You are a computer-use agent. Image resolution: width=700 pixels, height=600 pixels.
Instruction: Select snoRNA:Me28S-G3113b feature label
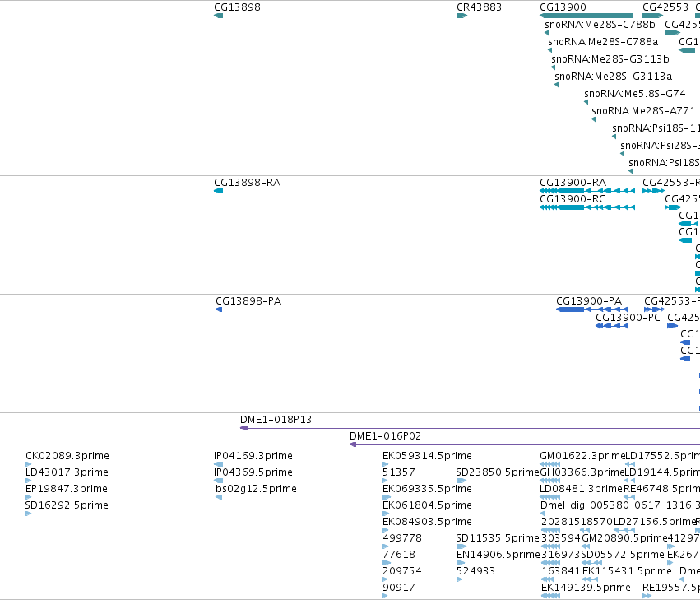610,59
